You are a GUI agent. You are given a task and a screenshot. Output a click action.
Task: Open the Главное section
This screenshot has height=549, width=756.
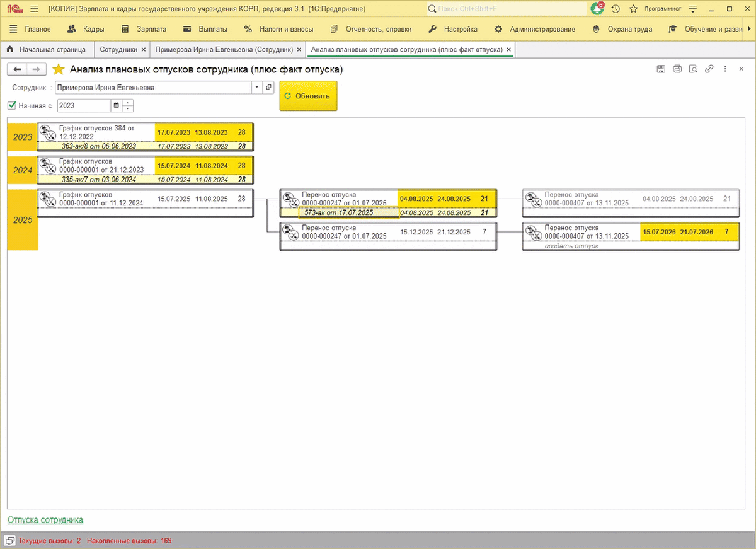tap(30, 29)
